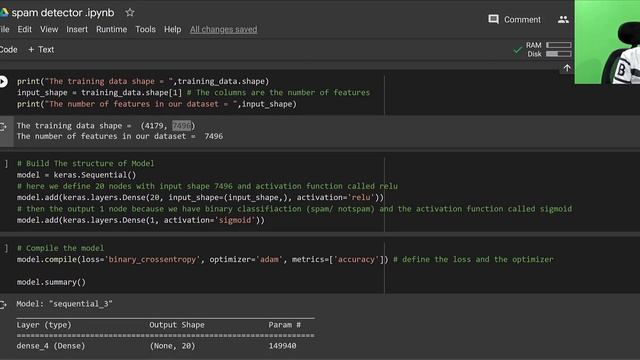
Task: Click the output icon beside training data shape output
Action: click(x=3, y=127)
